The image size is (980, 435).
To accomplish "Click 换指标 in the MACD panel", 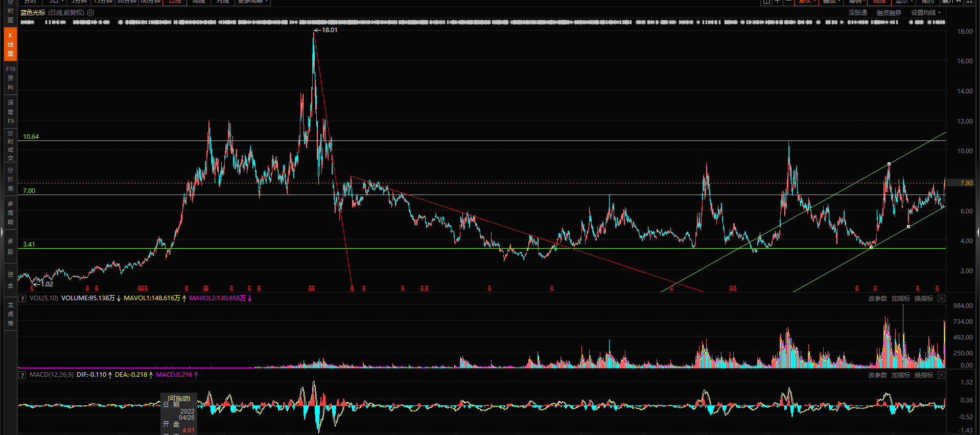I will (x=923, y=375).
